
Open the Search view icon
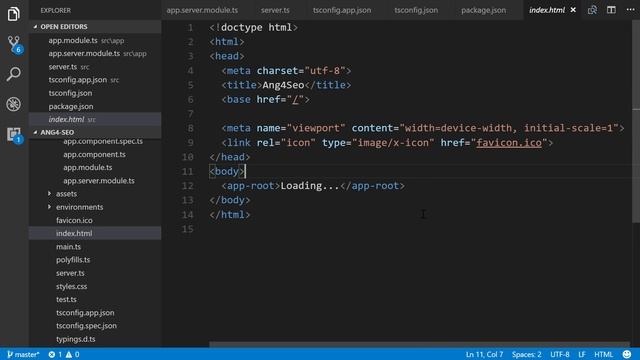(x=13, y=74)
